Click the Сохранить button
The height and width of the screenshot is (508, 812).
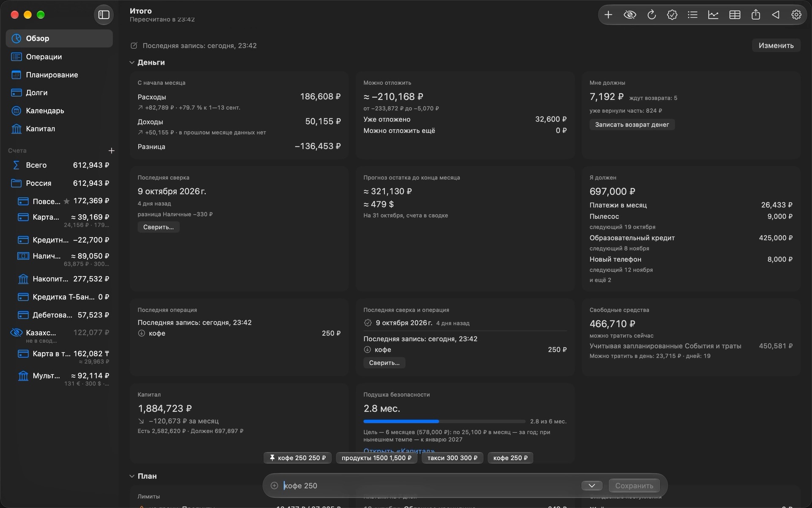[x=634, y=486]
